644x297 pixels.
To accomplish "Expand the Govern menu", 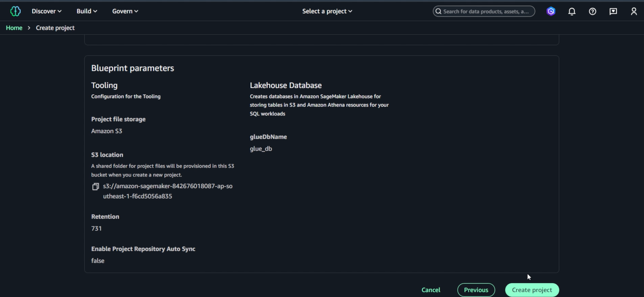I will click(125, 11).
